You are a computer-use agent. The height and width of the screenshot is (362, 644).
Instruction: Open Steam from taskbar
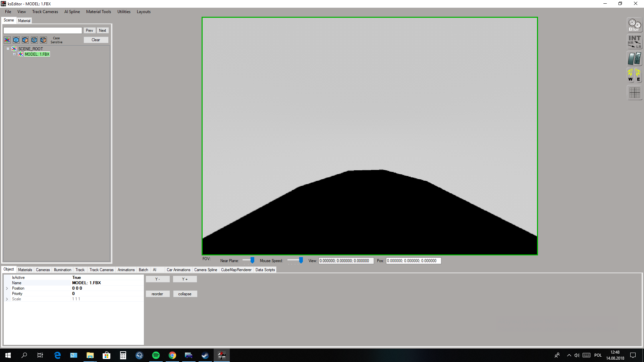pos(205,355)
